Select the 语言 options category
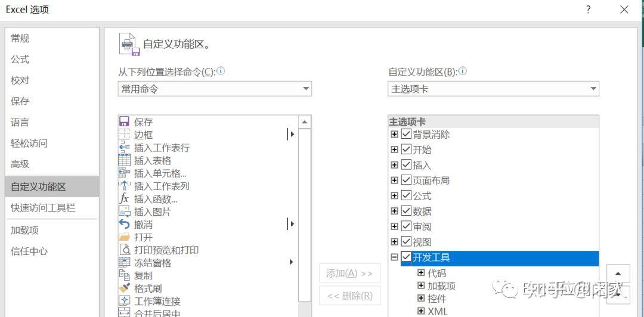The width and height of the screenshot is (644, 317). 52,122
